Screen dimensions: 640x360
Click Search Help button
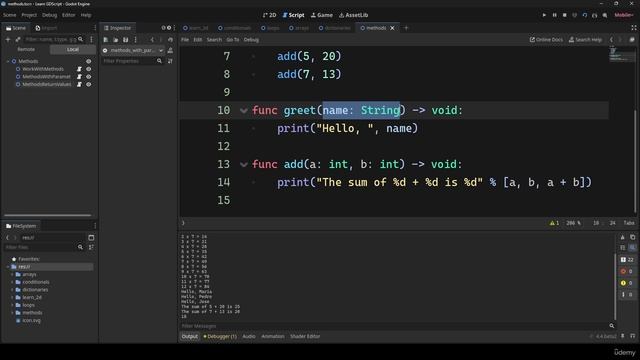pyautogui.click(x=585, y=40)
